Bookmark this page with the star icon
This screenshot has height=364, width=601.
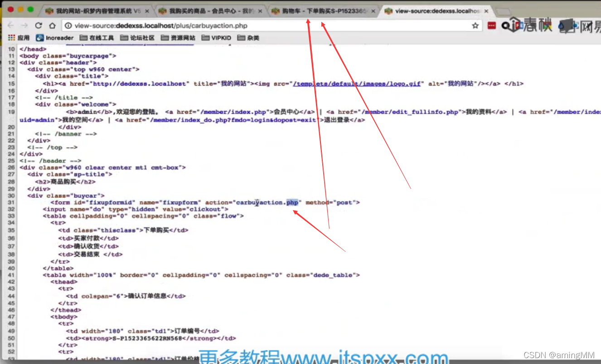475,26
